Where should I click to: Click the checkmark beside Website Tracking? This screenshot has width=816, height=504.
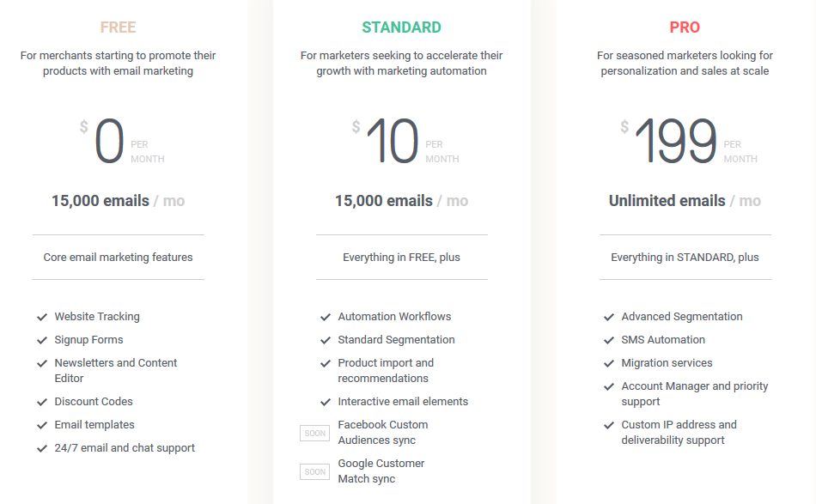(42, 317)
